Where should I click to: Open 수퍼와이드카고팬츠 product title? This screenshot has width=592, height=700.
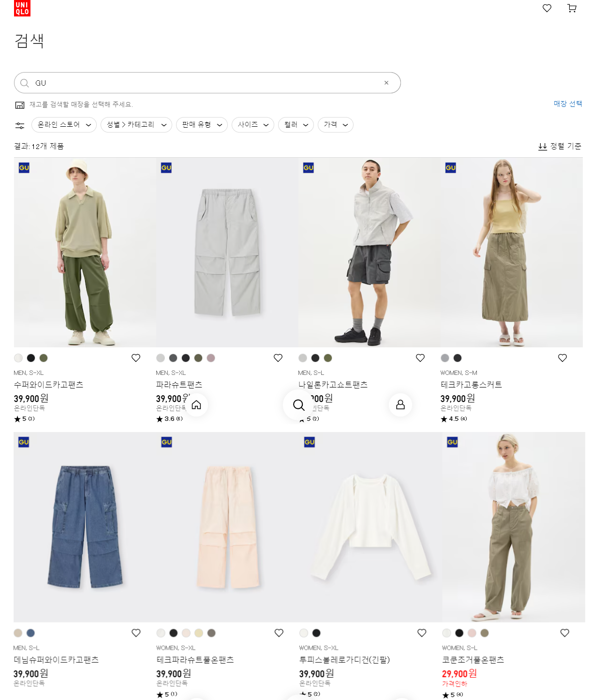pyautogui.click(x=48, y=385)
